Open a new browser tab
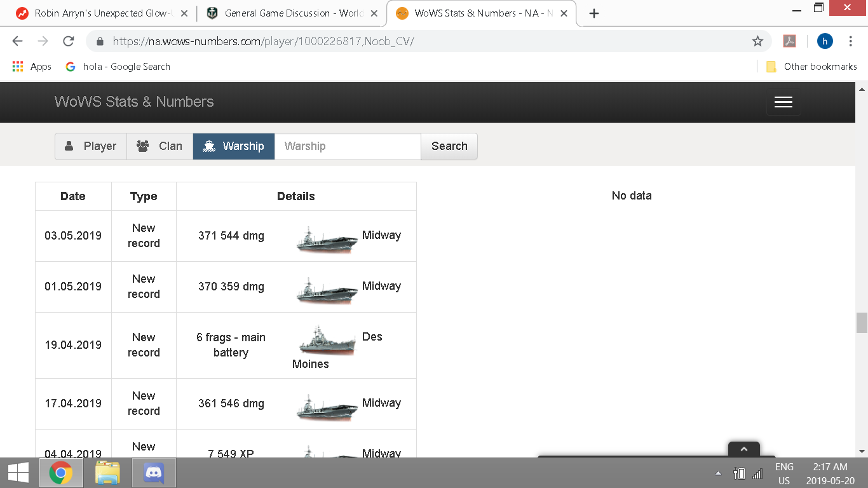The image size is (868, 488). (594, 13)
